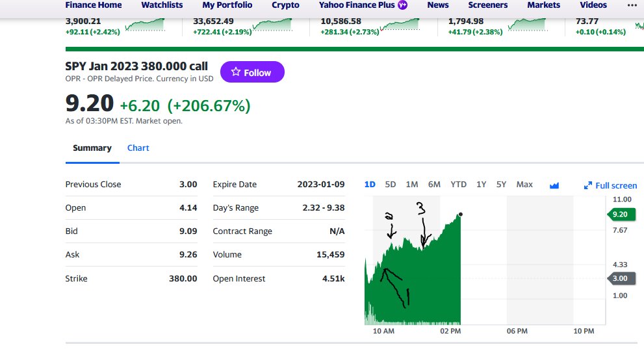Image resolution: width=644 pixels, height=353 pixels.
Task: Click the Contract Range N/A value
Action: coord(337,231)
